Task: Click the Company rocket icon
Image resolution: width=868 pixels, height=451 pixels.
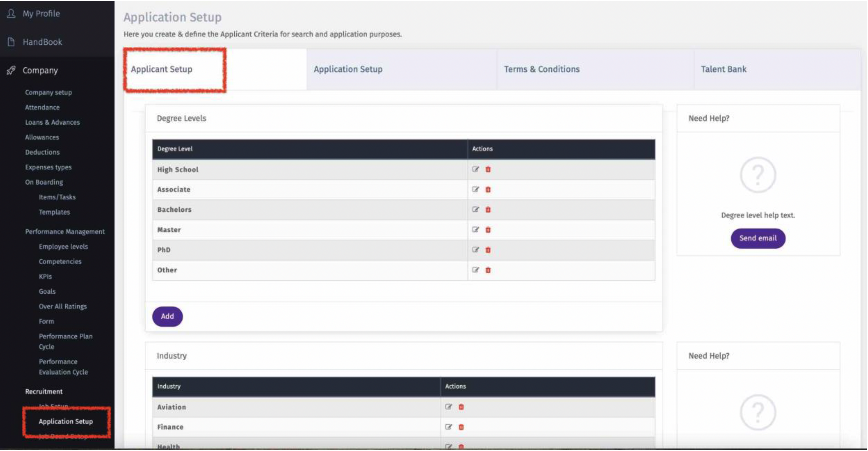Action: [11, 70]
